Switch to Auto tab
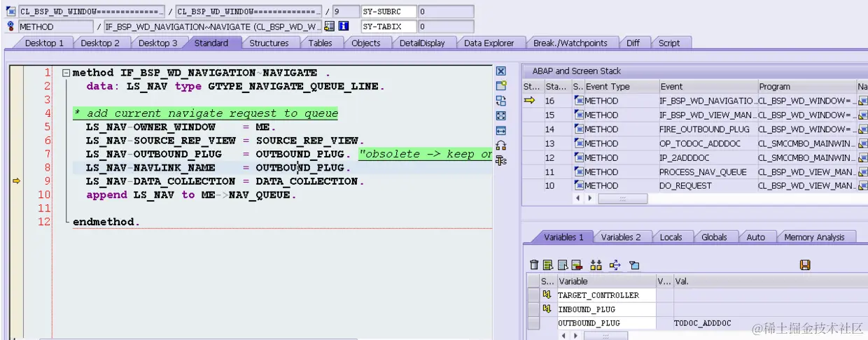 point(755,237)
